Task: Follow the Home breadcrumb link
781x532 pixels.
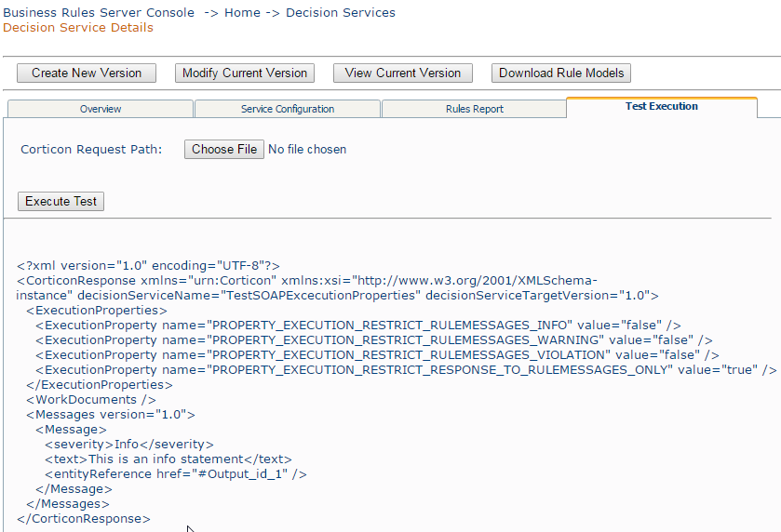Action: (242, 12)
